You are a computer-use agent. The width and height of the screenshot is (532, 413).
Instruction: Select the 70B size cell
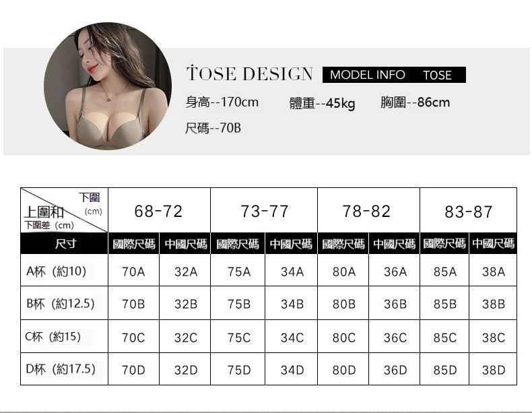[133, 304]
